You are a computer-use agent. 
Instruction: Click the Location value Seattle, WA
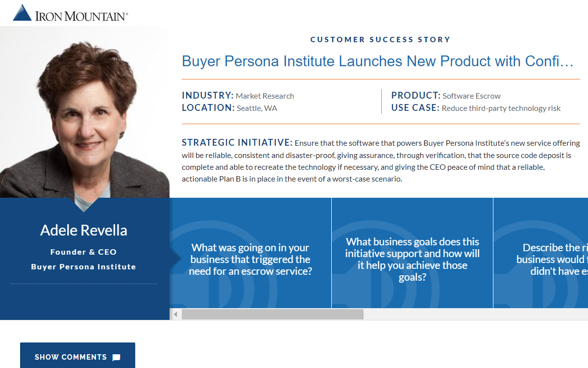[x=257, y=108]
